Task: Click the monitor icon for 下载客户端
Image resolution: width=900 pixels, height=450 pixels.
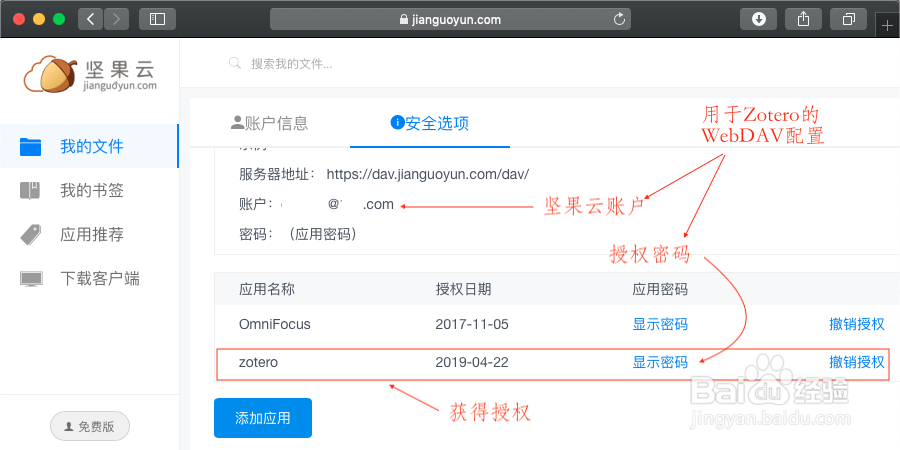Action: 30,279
